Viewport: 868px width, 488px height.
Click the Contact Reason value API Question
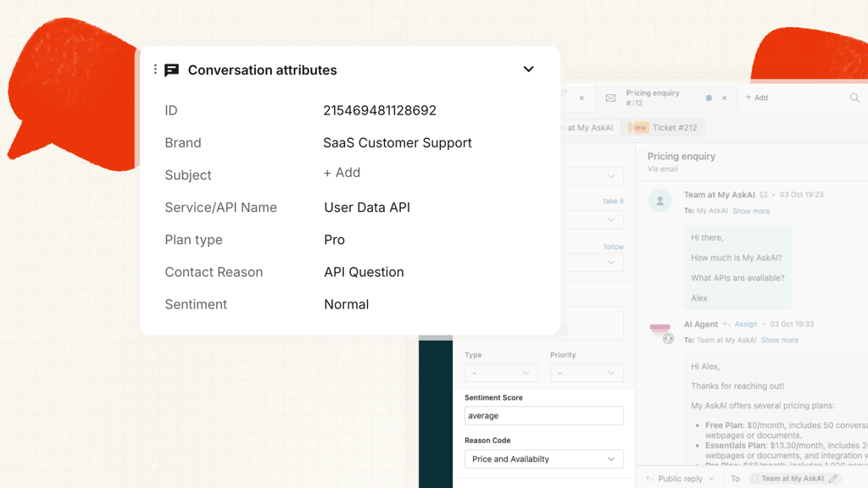pos(364,272)
